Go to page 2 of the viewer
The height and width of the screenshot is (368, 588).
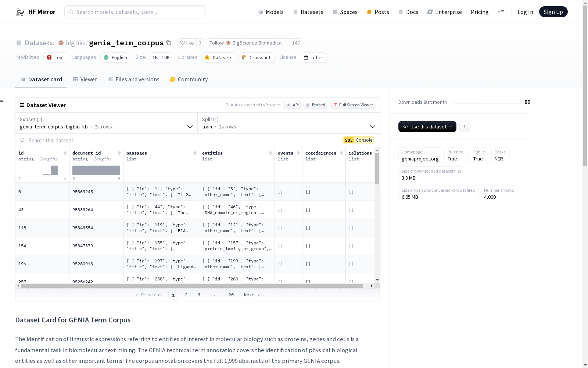(x=186, y=295)
